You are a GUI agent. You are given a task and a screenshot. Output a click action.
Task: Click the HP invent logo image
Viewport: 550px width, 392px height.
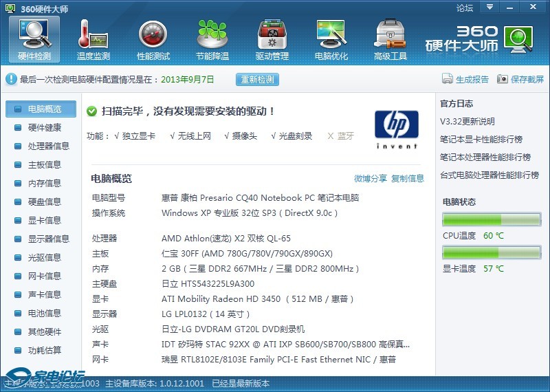pyautogui.click(x=396, y=129)
